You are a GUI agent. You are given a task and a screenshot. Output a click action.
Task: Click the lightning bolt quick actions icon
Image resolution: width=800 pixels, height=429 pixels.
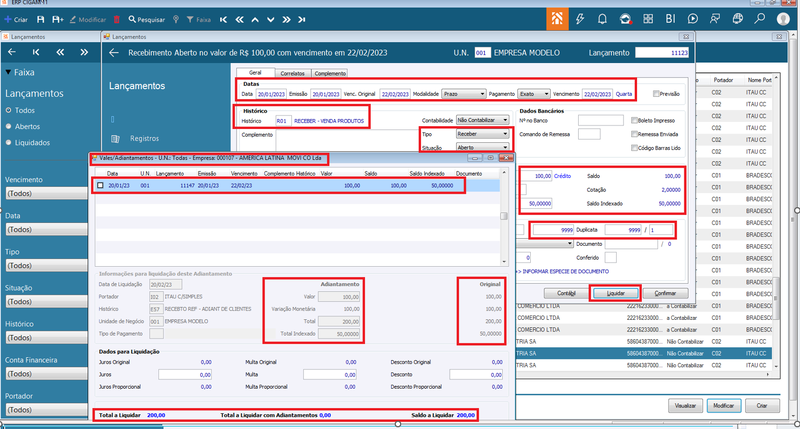(580, 19)
